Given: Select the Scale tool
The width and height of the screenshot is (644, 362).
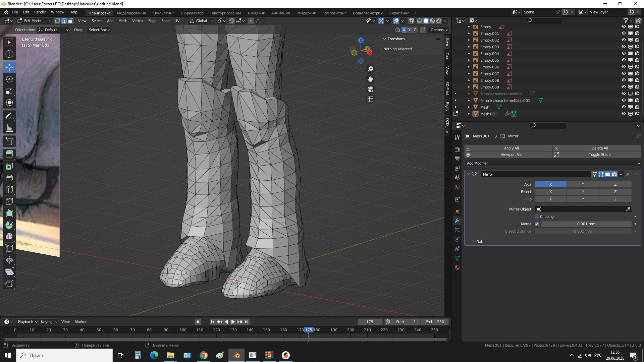Looking at the screenshot, I should (9, 91).
